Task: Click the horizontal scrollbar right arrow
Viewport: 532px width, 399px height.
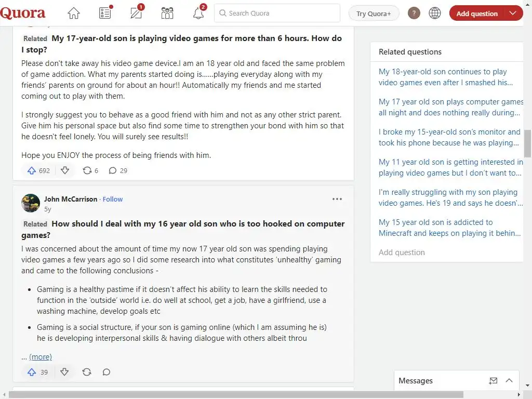Action: pyautogui.click(x=519, y=395)
